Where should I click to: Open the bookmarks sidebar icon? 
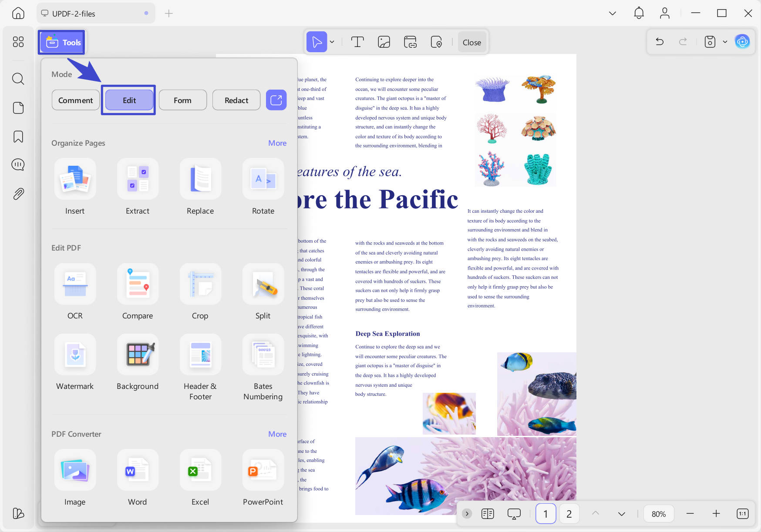(18, 137)
